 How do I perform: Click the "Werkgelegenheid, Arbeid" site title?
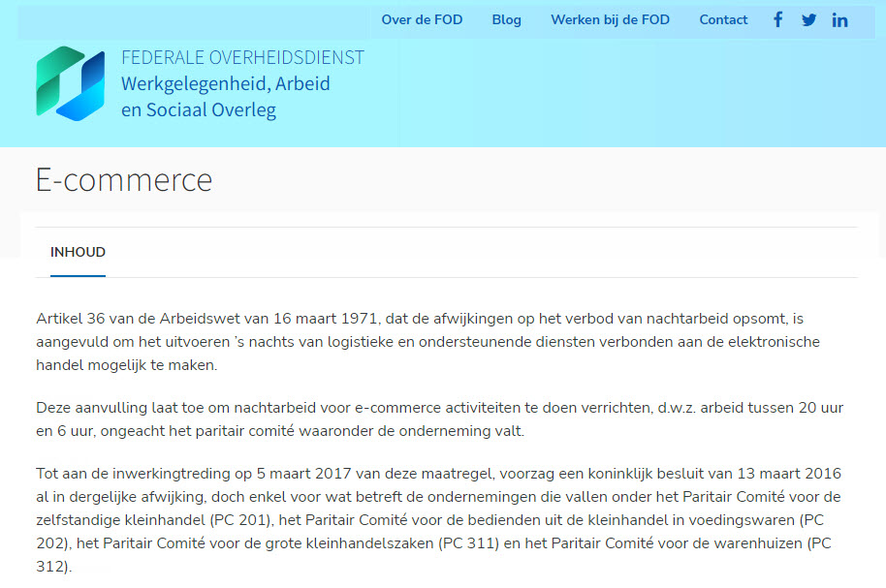coord(225,84)
